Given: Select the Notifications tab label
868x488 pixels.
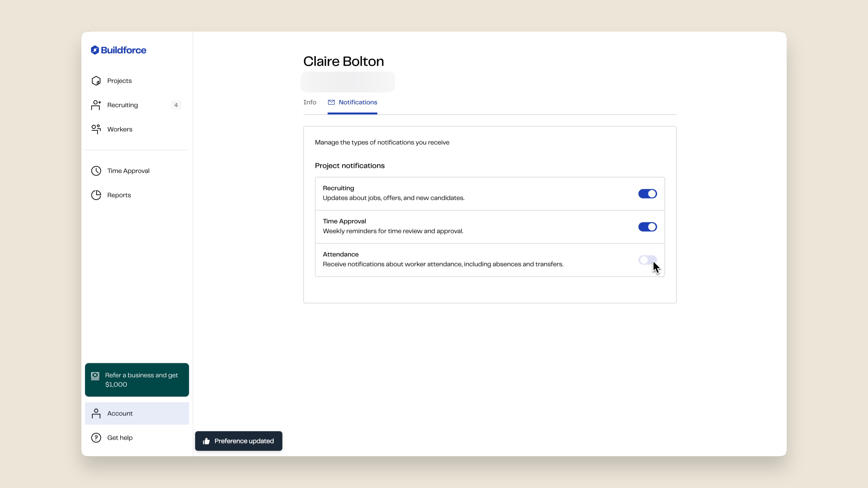Looking at the screenshot, I should coord(358,102).
